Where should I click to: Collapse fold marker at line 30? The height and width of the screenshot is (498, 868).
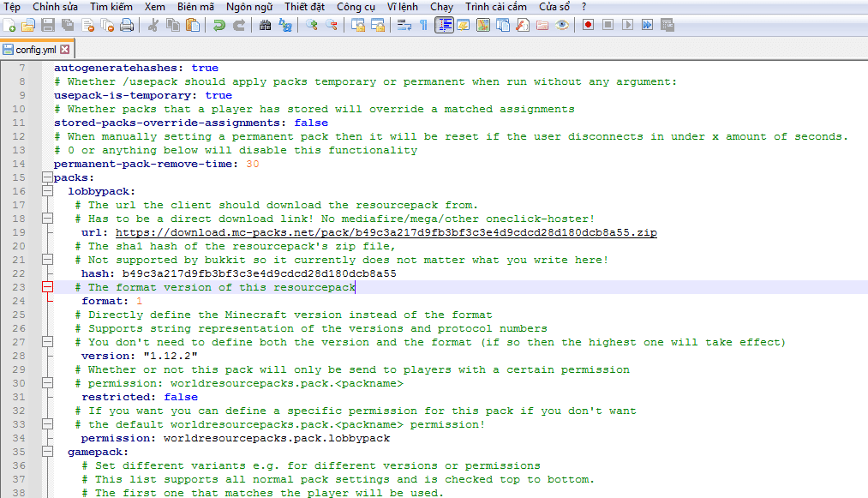(48, 383)
